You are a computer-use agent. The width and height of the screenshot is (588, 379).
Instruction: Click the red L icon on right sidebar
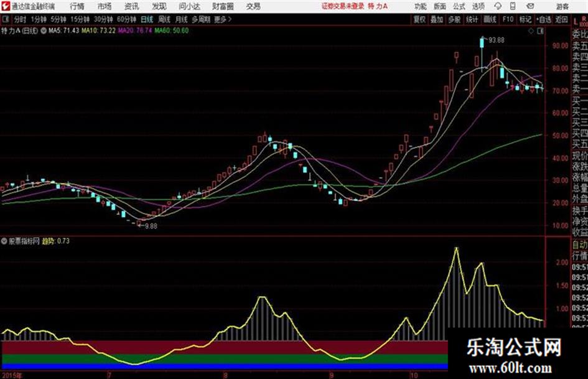[x=576, y=21]
